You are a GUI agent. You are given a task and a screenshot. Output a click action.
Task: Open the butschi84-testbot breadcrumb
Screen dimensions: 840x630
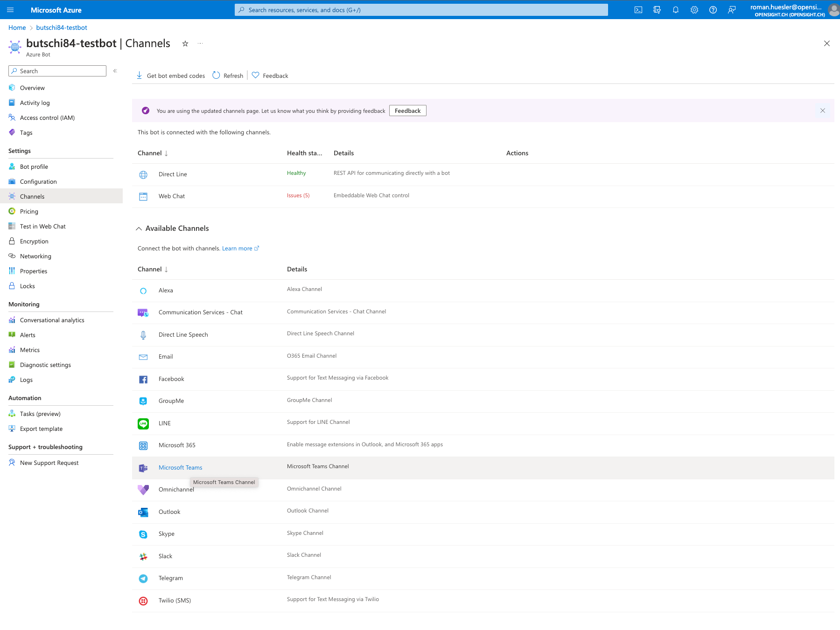tap(62, 28)
